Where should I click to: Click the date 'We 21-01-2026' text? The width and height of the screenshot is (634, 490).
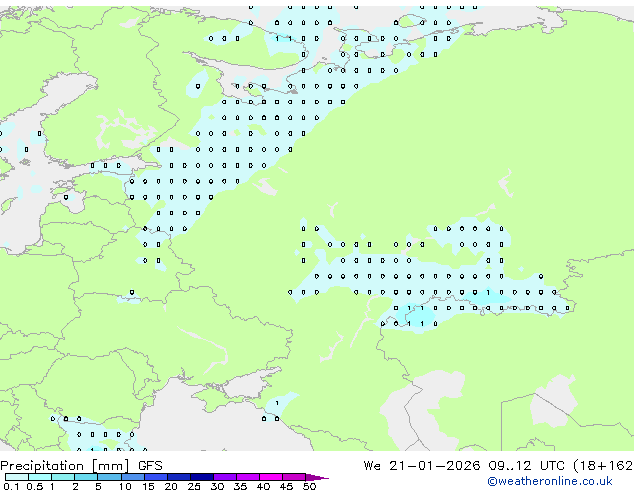pos(422,466)
